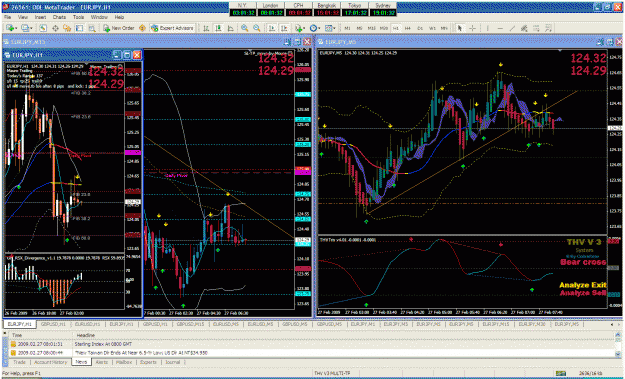The image size is (625, 379).
Task: Switch chart to line chart style
Action: [230, 28]
